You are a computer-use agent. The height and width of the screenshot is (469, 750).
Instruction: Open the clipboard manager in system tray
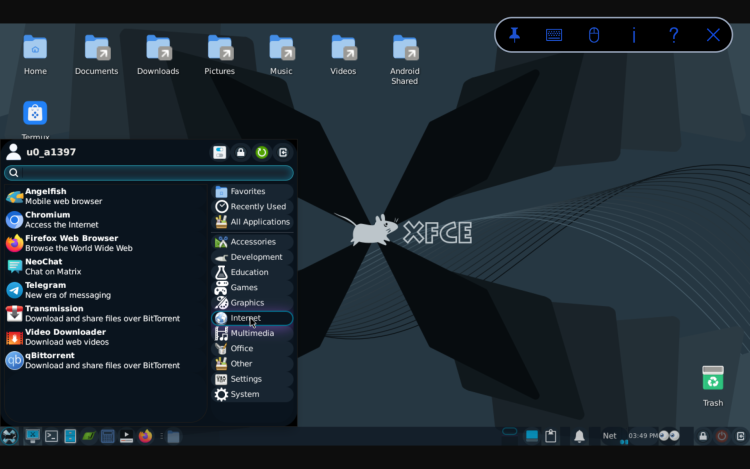551,436
